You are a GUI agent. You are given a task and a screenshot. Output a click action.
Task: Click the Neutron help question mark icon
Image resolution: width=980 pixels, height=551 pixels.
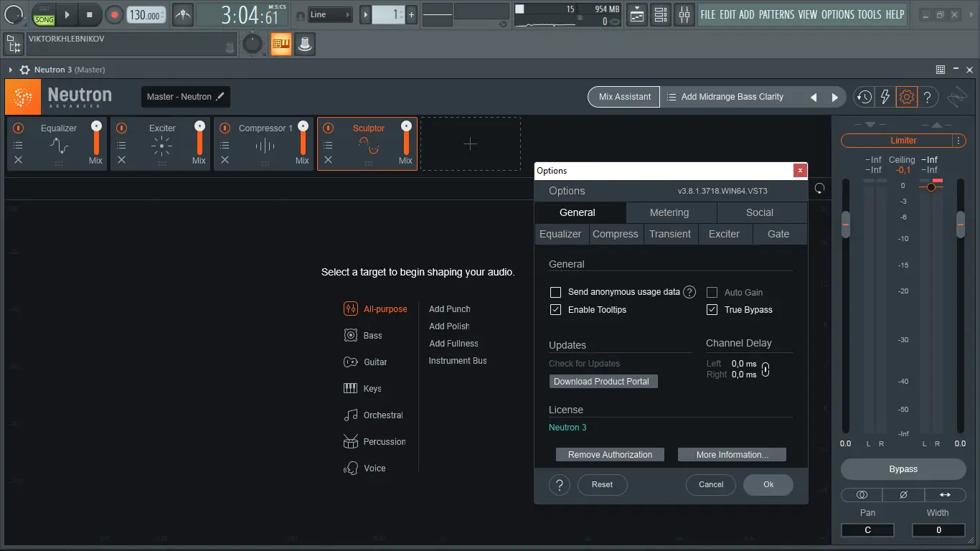click(x=927, y=96)
